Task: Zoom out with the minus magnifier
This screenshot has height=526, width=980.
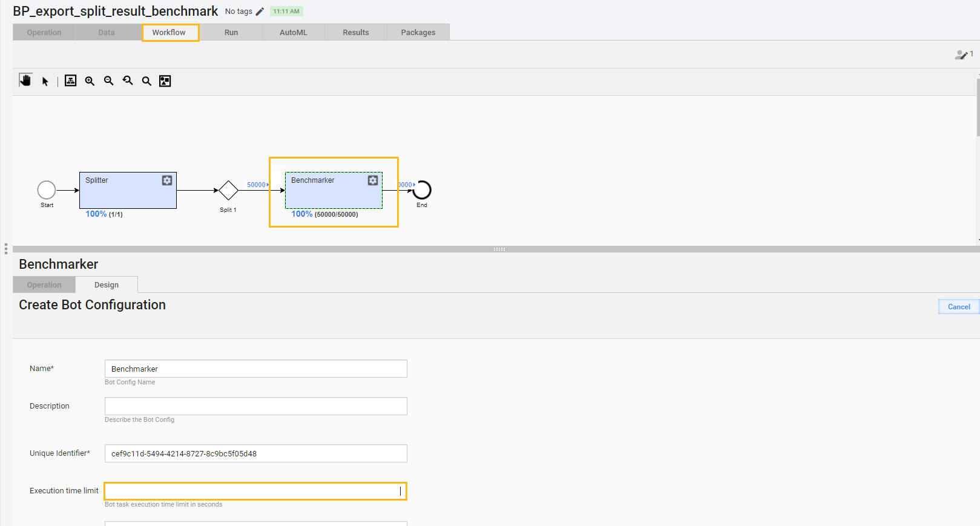Action: click(x=109, y=81)
